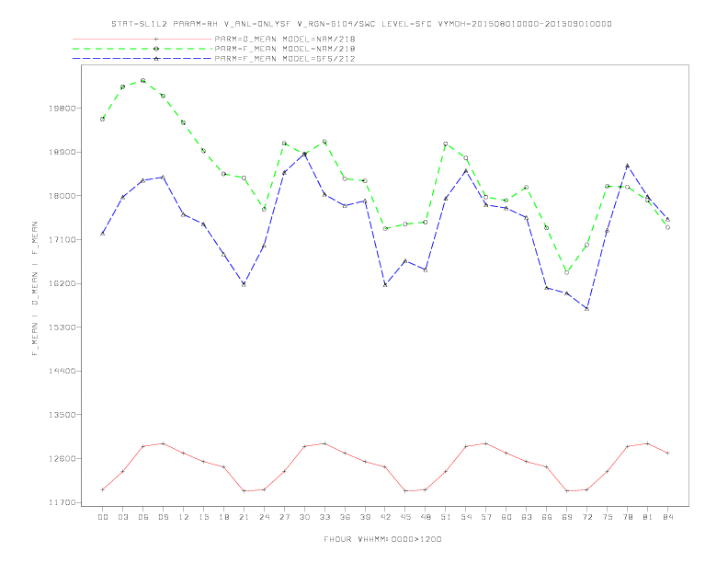This screenshot has height=563, width=728.
Task: Click x-axis tick label 72
Action: point(586,517)
